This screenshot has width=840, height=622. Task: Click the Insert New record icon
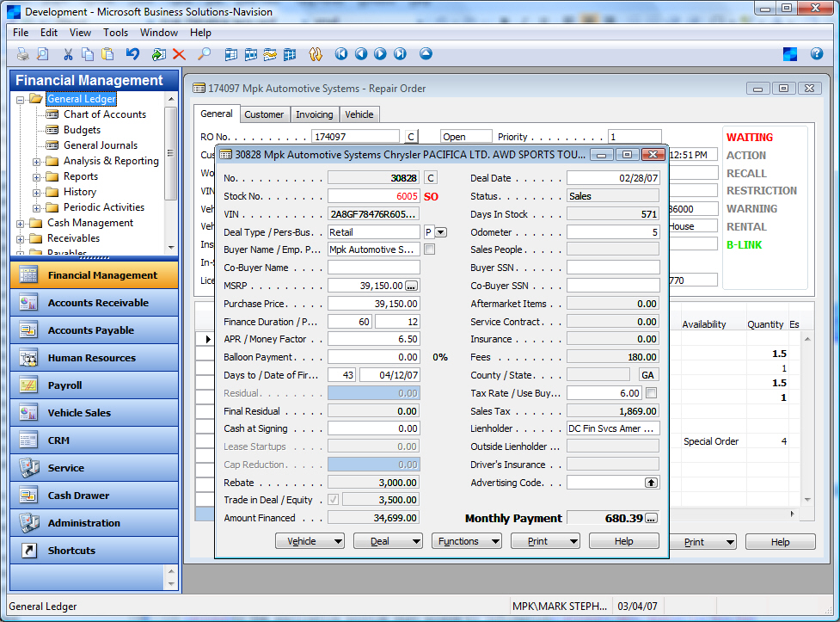click(158, 54)
